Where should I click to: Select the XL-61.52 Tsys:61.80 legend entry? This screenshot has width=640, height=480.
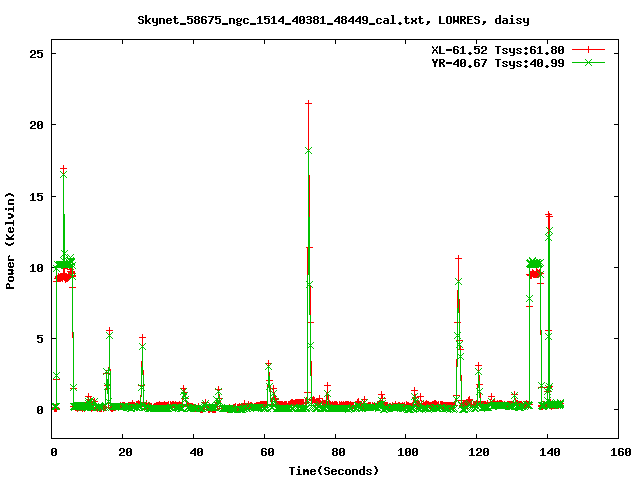click(x=498, y=50)
